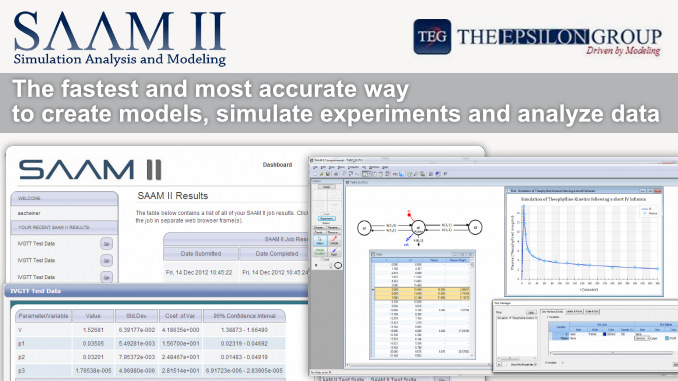Screen dimensions: 678x381
Task: Open the first IVGTT Test Data result icon
Action: click(106, 243)
